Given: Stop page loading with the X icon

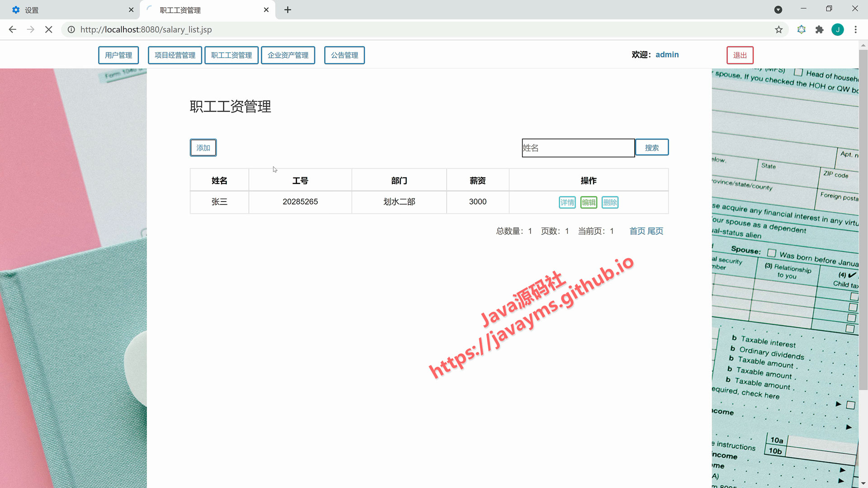Looking at the screenshot, I should 49,29.
